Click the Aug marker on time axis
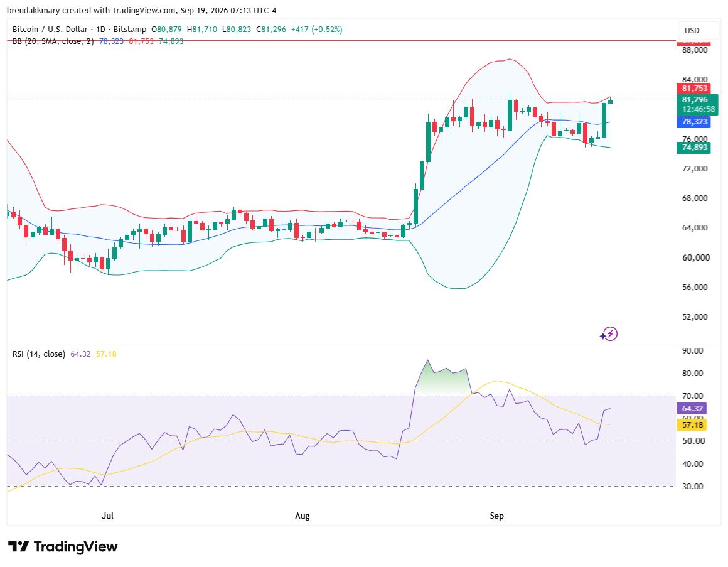 tap(302, 516)
